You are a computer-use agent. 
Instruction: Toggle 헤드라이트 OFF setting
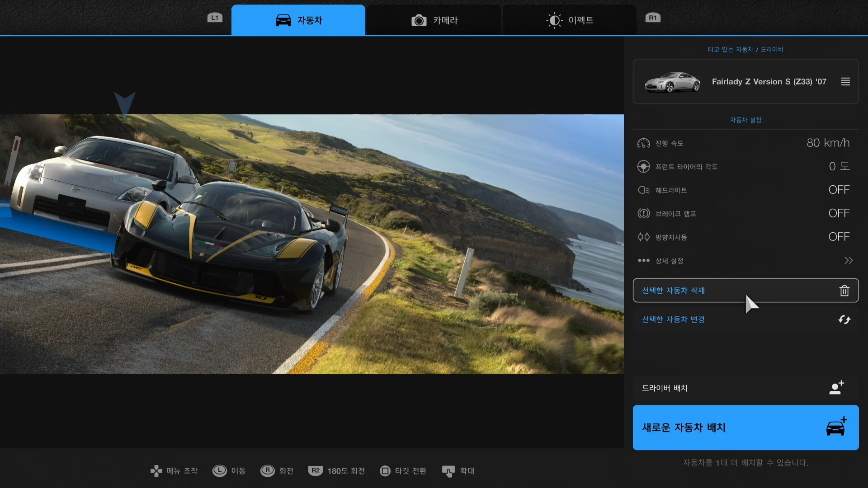[x=839, y=190]
